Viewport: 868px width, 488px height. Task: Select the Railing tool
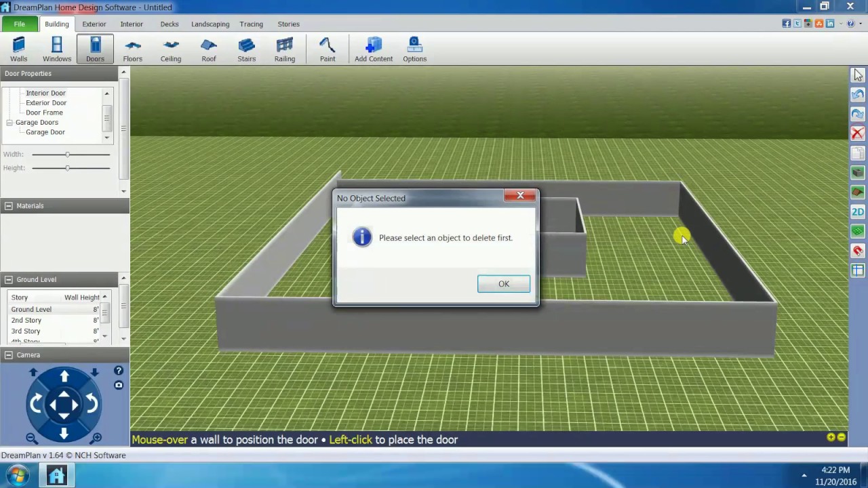point(285,49)
